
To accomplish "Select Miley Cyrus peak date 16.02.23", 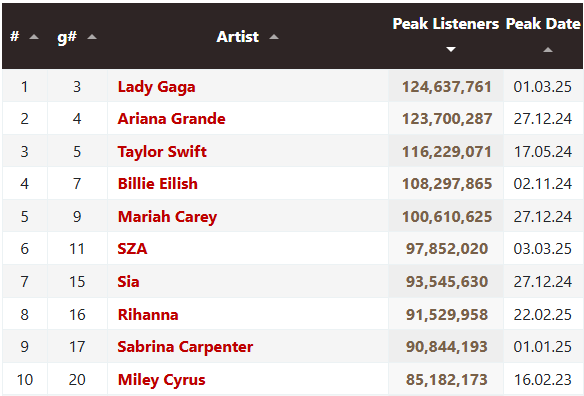I will (543, 380).
